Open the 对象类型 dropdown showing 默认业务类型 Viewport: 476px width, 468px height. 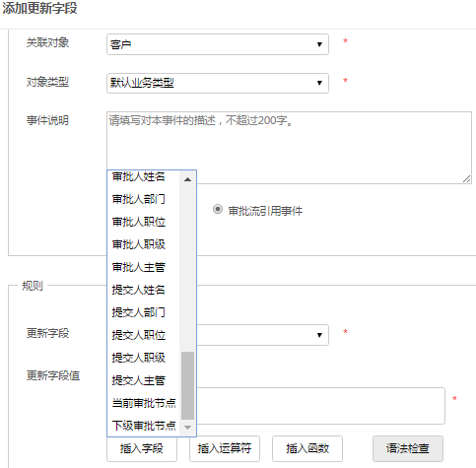pyautogui.click(x=218, y=83)
